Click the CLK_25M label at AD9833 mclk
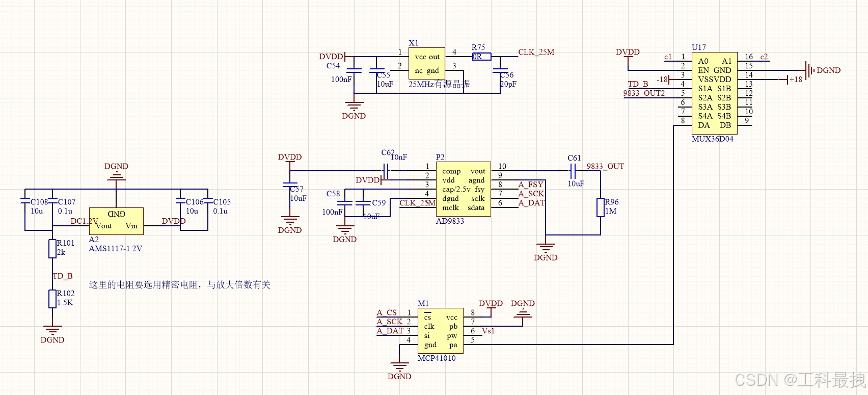Screen dimensions: 868x395 tap(417, 203)
